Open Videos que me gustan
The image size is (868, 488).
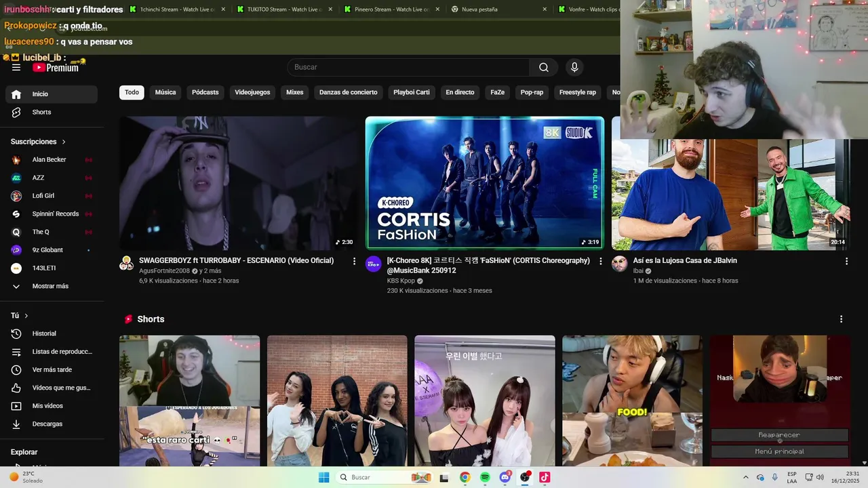52,388
